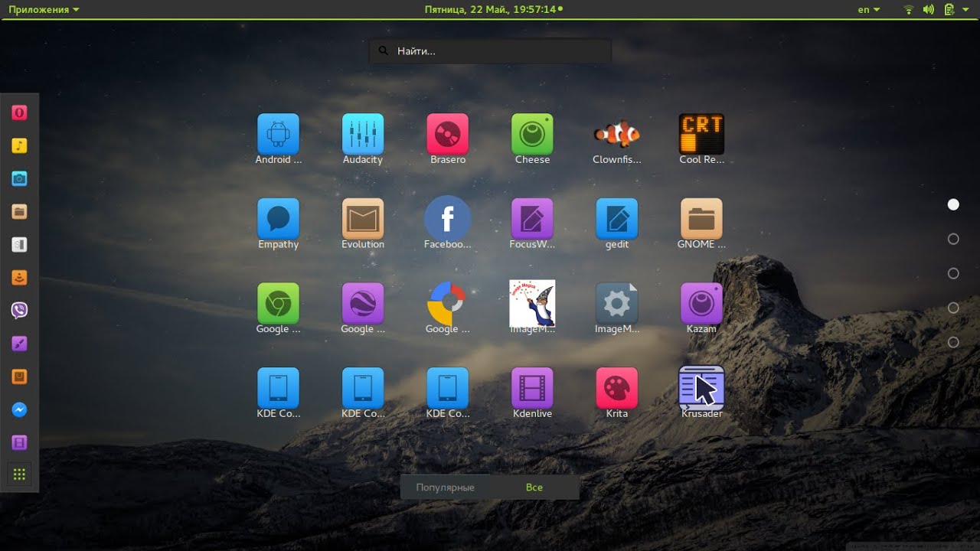The image size is (980, 551).
Task: Launch Cool Retro Term CRT icon
Action: pos(701,134)
